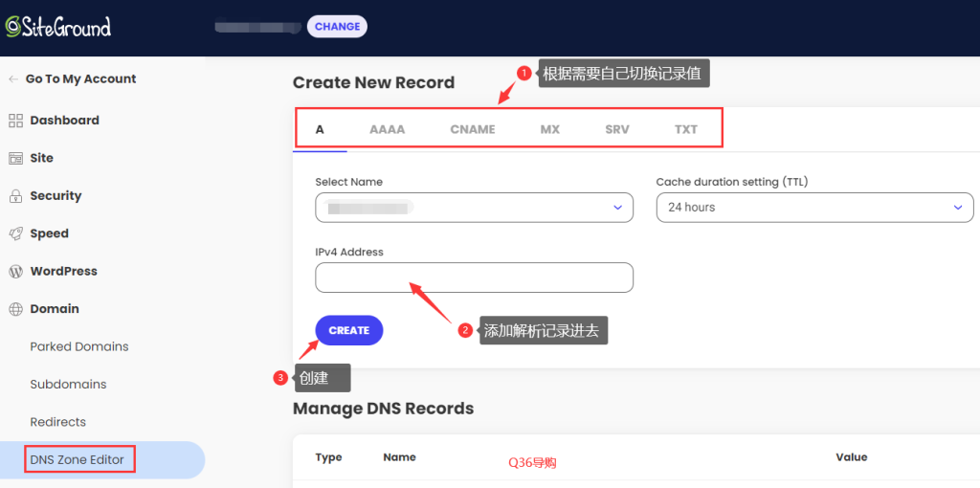This screenshot has width=980, height=488.
Task: Click the CREATE record button
Action: [x=349, y=330]
